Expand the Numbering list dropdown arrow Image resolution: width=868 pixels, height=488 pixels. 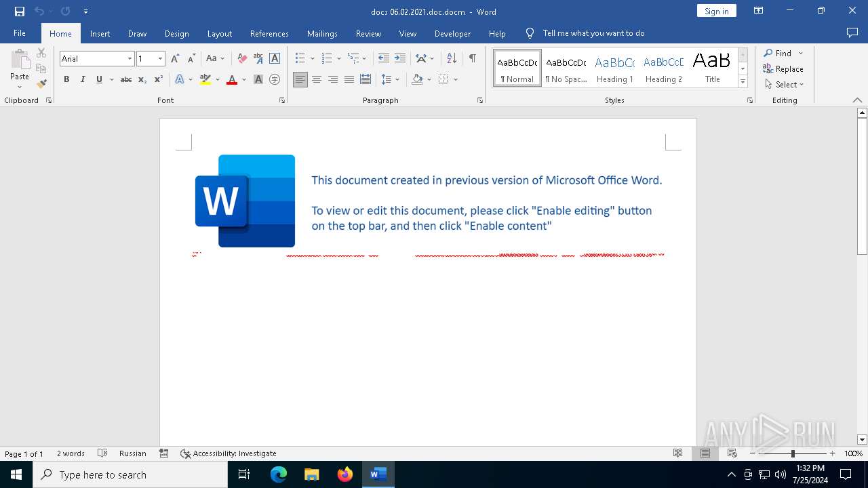(x=338, y=59)
